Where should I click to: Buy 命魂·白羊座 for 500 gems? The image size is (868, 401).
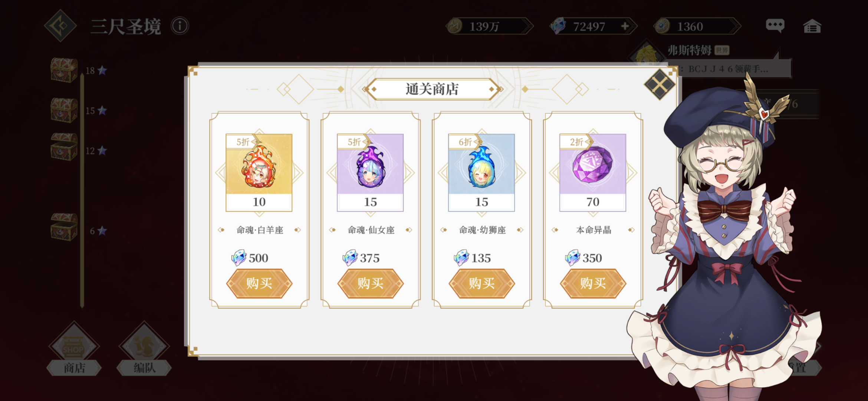(259, 284)
